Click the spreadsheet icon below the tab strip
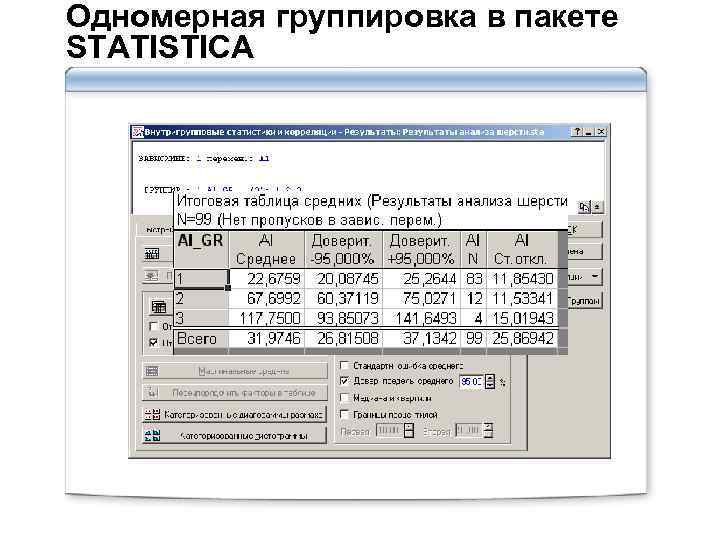The width and height of the screenshot is (720, 540). pyautogui.click(x=152, y=253)
